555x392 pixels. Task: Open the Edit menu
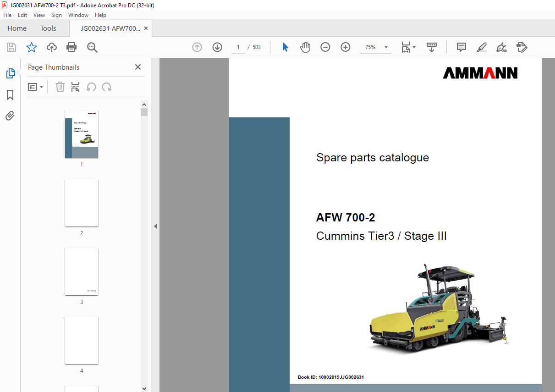[22, 15]
